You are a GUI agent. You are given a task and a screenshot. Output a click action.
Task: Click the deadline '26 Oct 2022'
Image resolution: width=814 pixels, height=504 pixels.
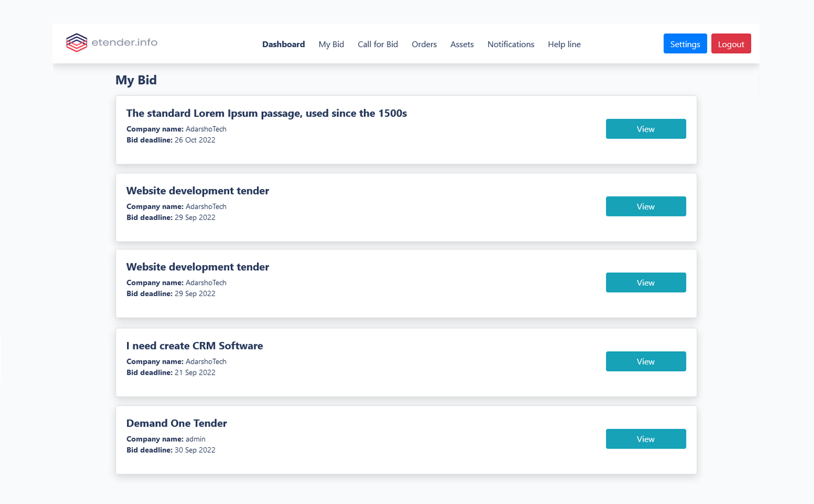pyautogui.click(x=195, y=140)
